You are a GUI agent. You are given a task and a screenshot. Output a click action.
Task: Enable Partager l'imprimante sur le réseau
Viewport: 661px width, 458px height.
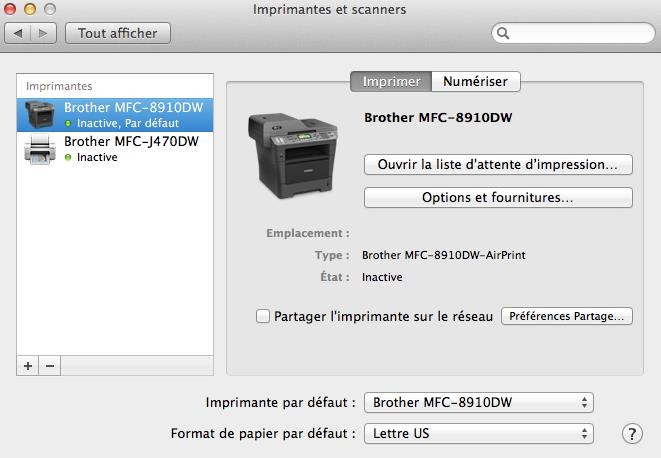[263, 316]
